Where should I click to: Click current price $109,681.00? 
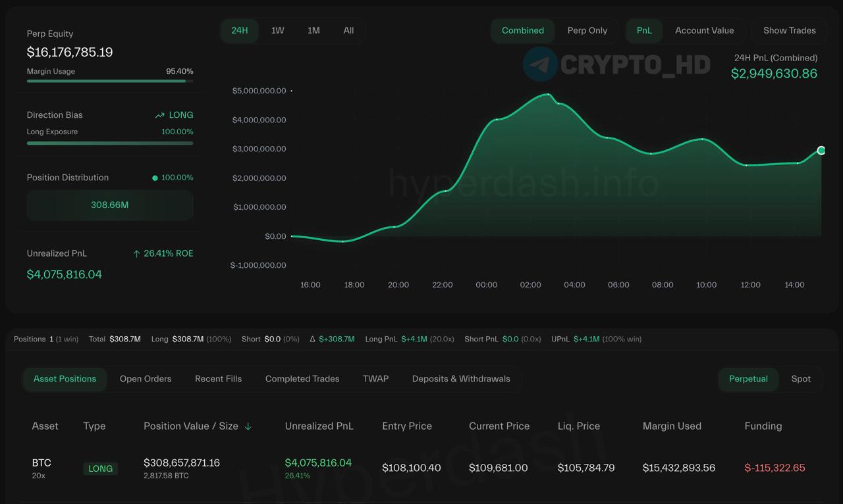[499, 468]
